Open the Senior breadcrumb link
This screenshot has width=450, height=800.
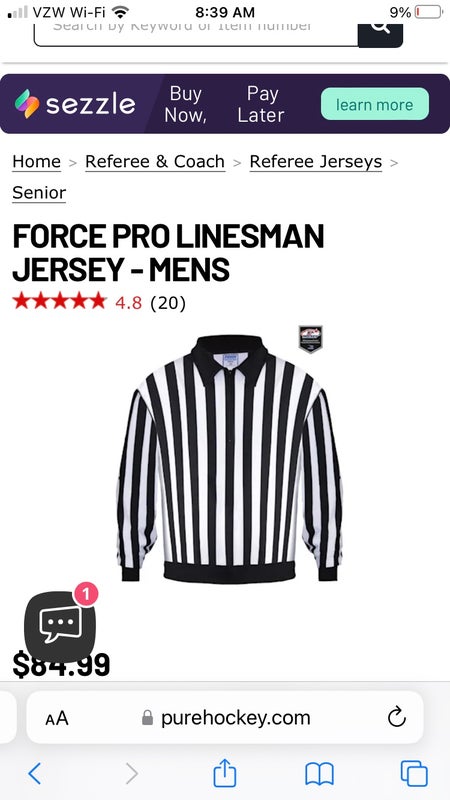click(x=39, y=193)
